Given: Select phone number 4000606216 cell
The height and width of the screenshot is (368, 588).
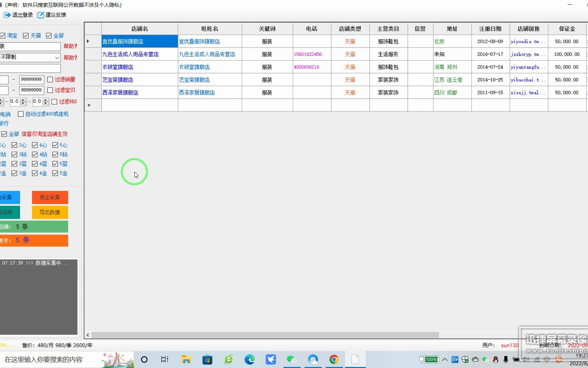Looking at the screenshot, I should tap(312, 67).
